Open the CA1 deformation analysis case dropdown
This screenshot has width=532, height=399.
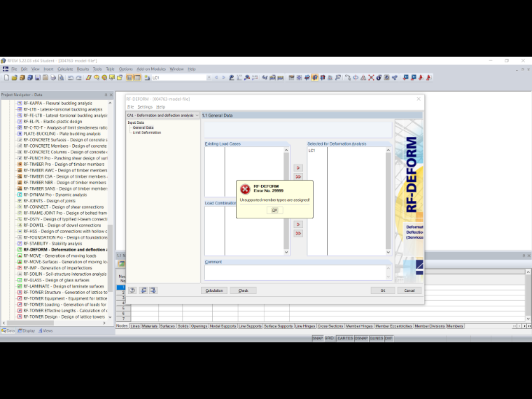pos(163,115)
